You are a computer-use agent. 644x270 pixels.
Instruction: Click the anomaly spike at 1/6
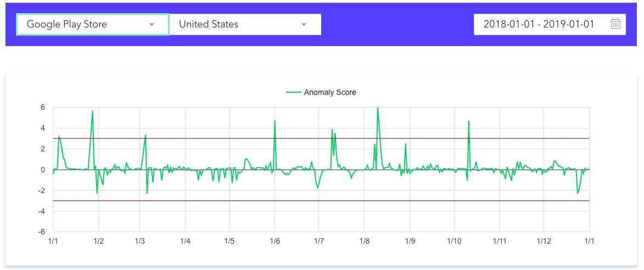(x=275, y=121)
